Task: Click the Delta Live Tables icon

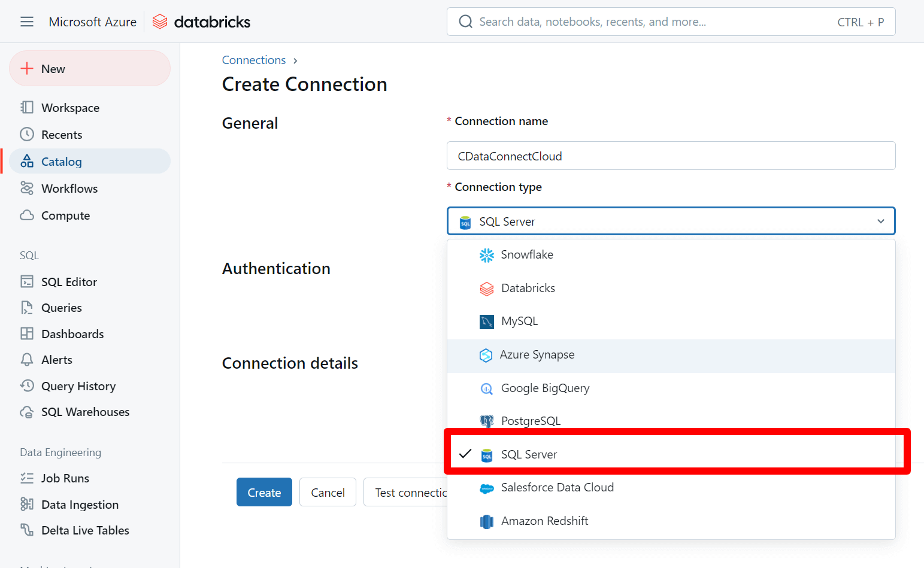Action: click(x=27, y=530)
